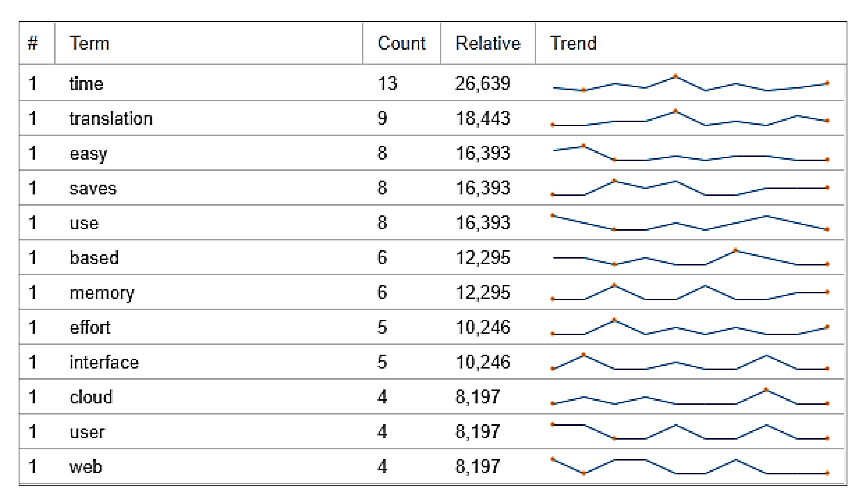This screenshot has height=504, width=868.
Task: Select the 'based' trend sparkline
Action: [690, 258]
